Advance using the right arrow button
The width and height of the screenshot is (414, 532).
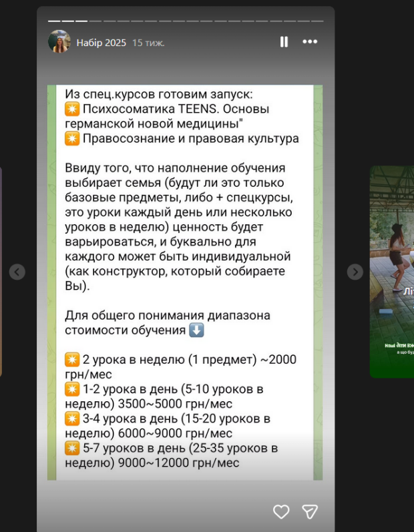[x=355, y=272]
